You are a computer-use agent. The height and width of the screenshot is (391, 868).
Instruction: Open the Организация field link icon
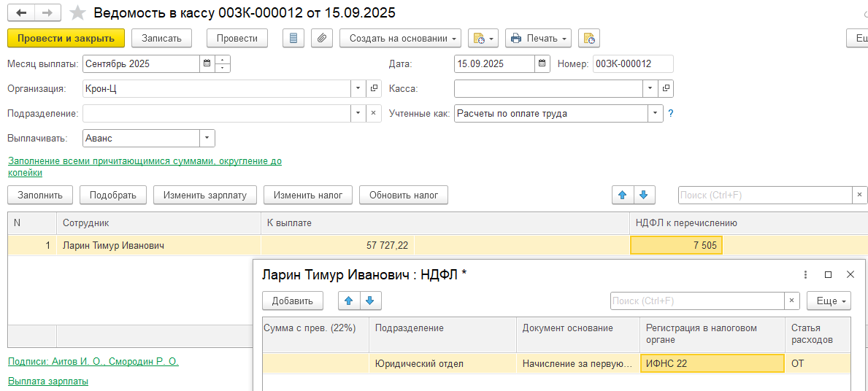tap(374, 88)
